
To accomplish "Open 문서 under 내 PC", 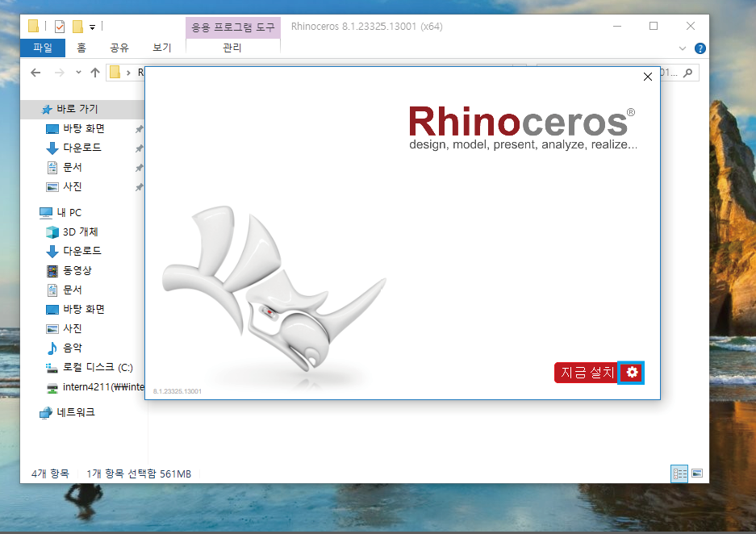I will coord(73,290).
